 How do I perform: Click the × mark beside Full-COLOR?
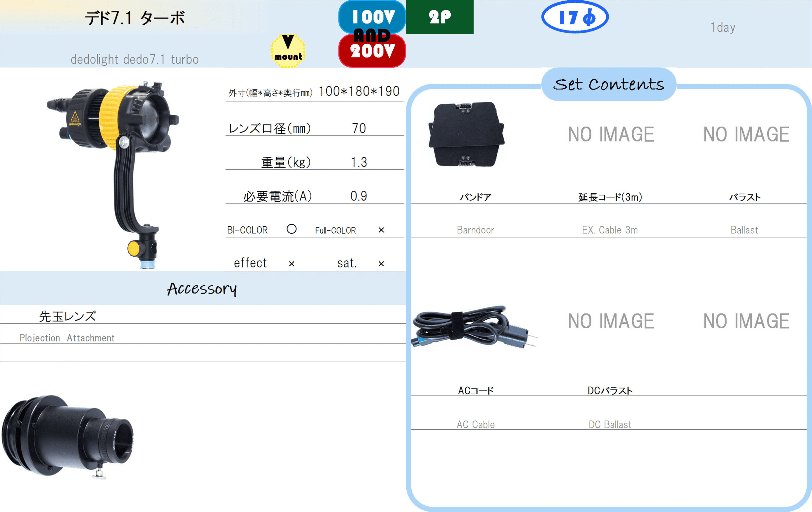pos(381,230)
